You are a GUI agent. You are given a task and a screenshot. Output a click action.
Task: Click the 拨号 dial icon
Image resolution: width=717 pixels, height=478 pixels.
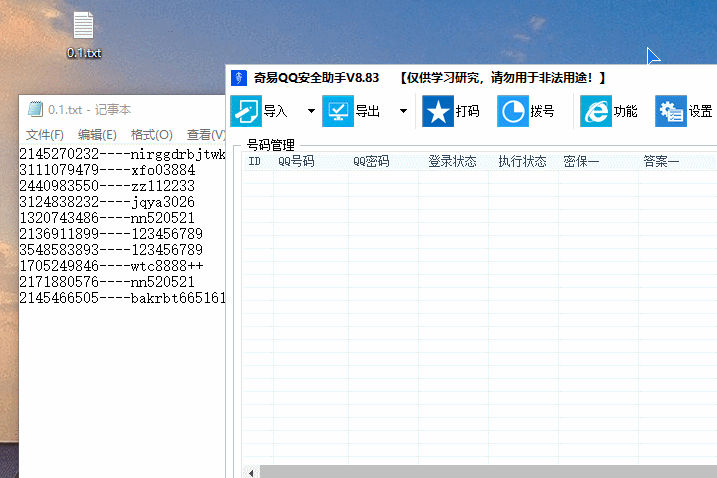pos(513,111)
